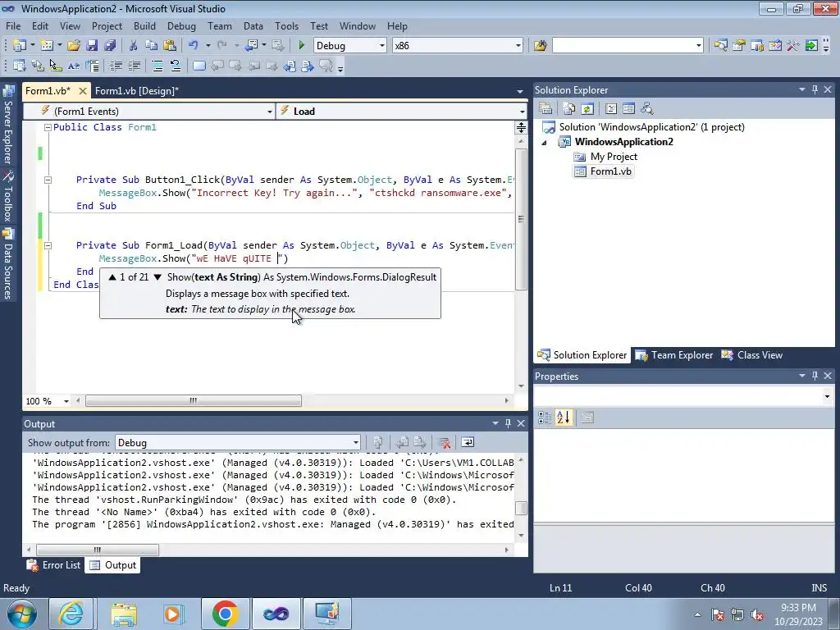This screenshot has width=840, height=630.
Task: Open the x86 platform dropdown
Action: pos(518,46)
